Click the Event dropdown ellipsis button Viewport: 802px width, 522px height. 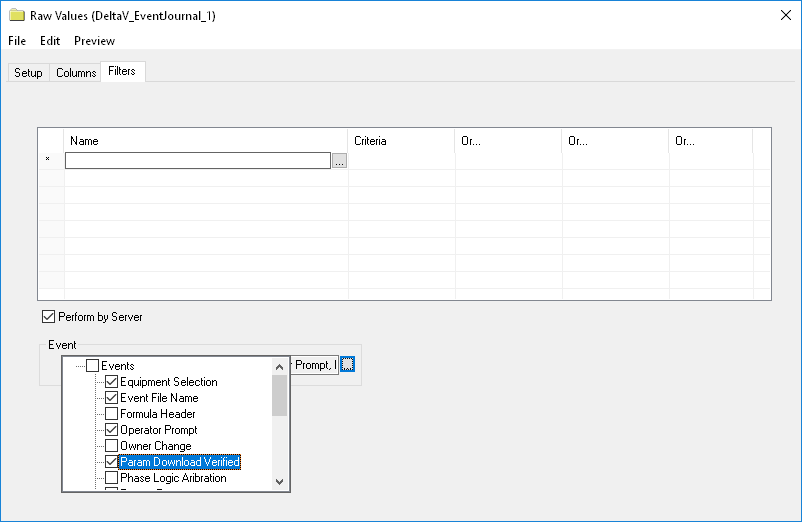pos(348,365)
